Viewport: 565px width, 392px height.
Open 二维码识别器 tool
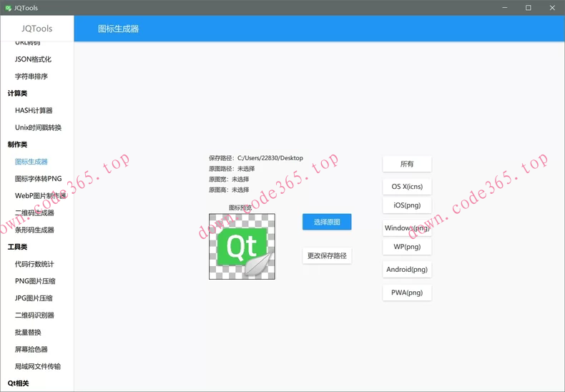[x=34, y=315]
